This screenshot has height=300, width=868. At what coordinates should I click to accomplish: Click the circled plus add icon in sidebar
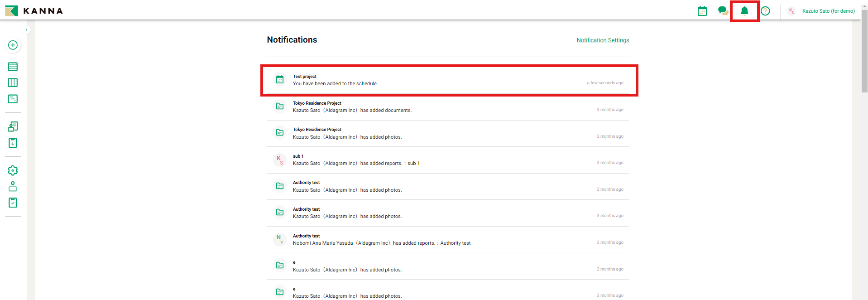13,45
